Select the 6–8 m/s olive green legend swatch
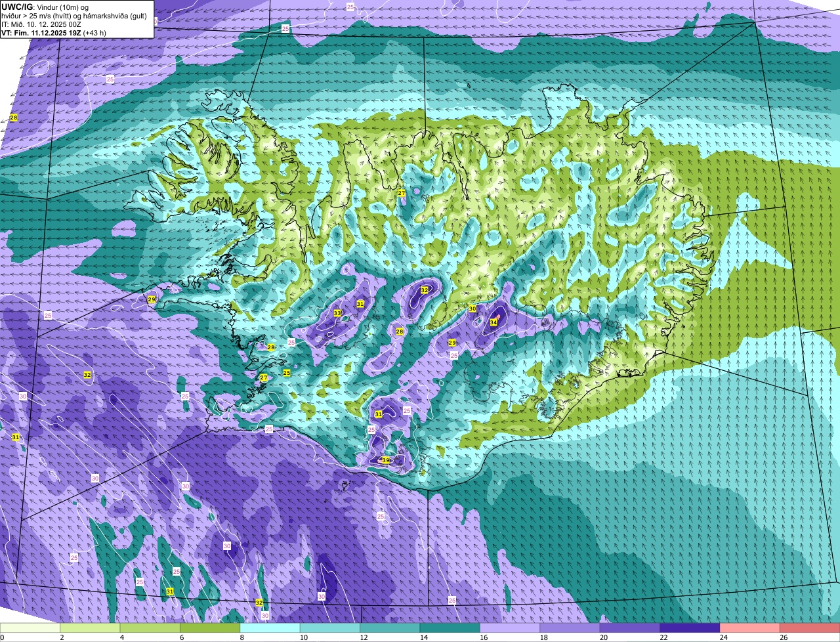Screen dimensions: 840x642 pyautogui.click(x=210, y=628)
